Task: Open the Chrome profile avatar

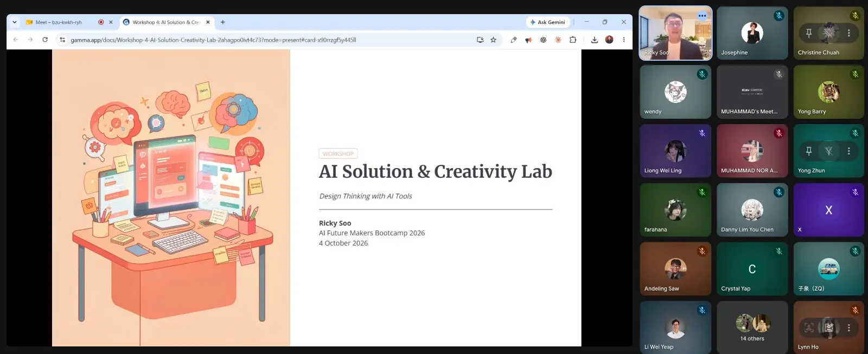Action: (x=609, y=40)
